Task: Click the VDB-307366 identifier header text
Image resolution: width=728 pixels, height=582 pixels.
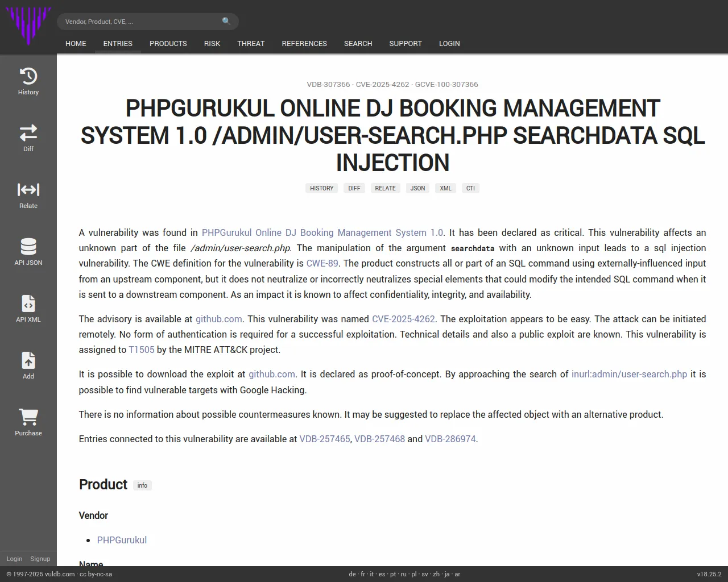Action: click(328, 84)
